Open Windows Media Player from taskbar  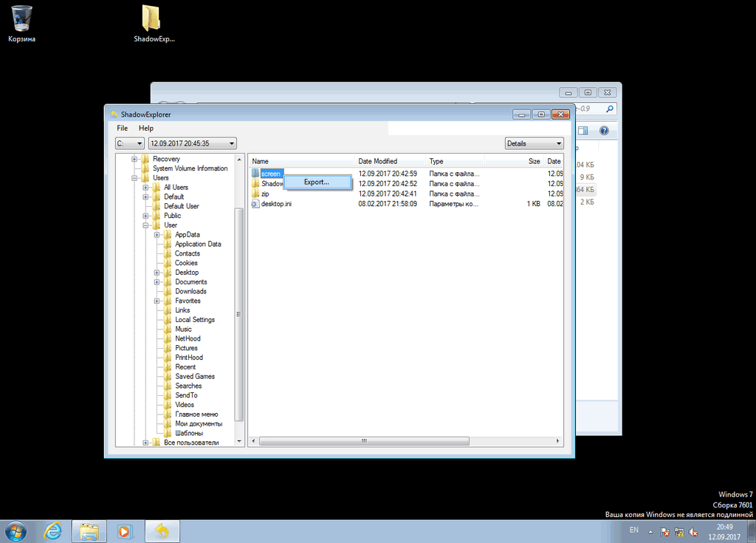tap(125, 531)
